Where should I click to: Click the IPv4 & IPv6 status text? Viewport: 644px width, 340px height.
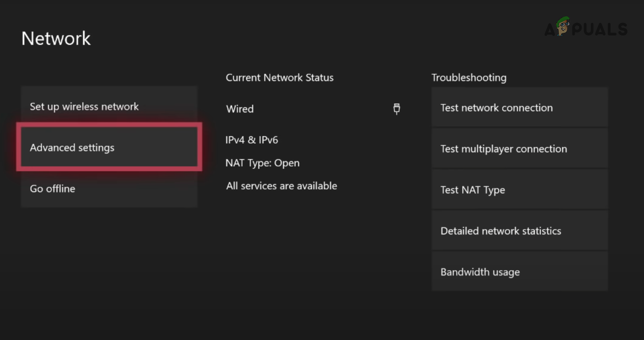(x=252, y=140)
